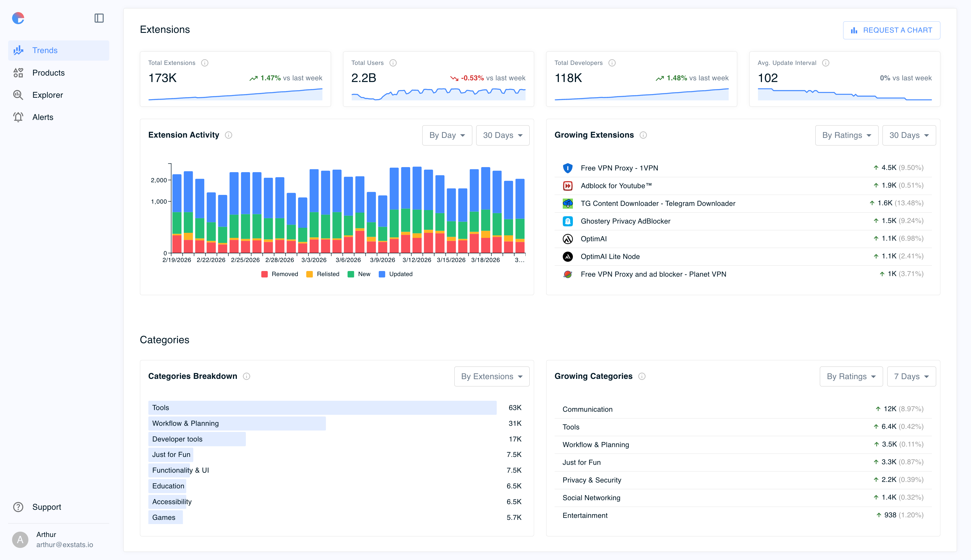971x560 pixels.
Task: Toggle the Updated legend series
Action: (396, 274)
